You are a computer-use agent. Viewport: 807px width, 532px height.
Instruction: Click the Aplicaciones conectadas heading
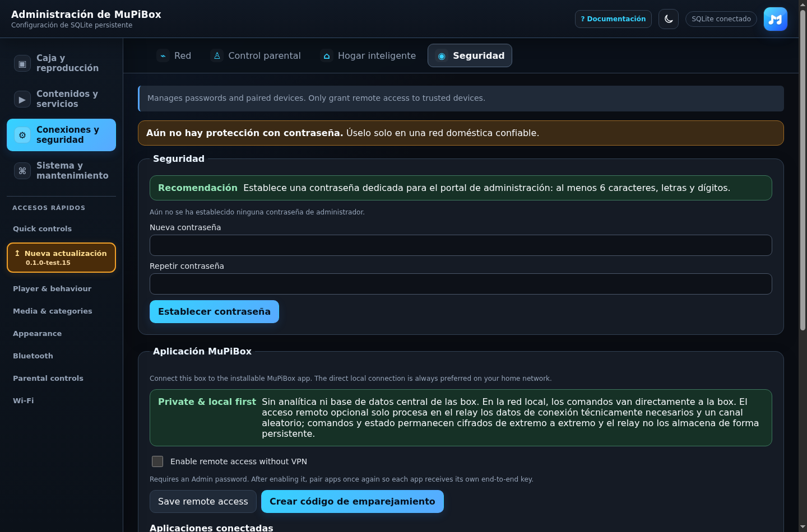click(211, 528)
